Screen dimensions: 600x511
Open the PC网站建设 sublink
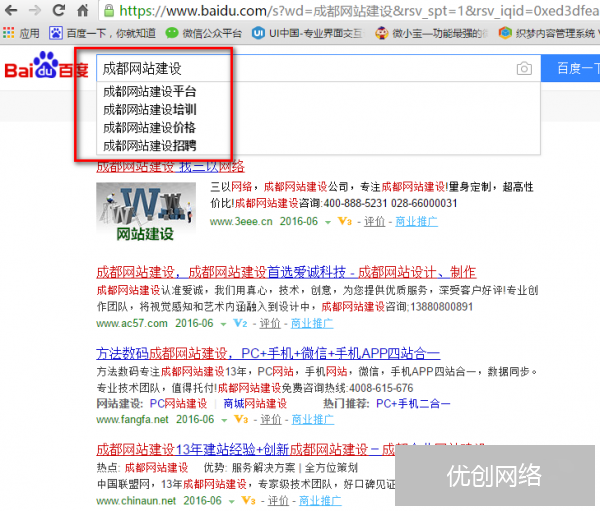coord(178,403)
